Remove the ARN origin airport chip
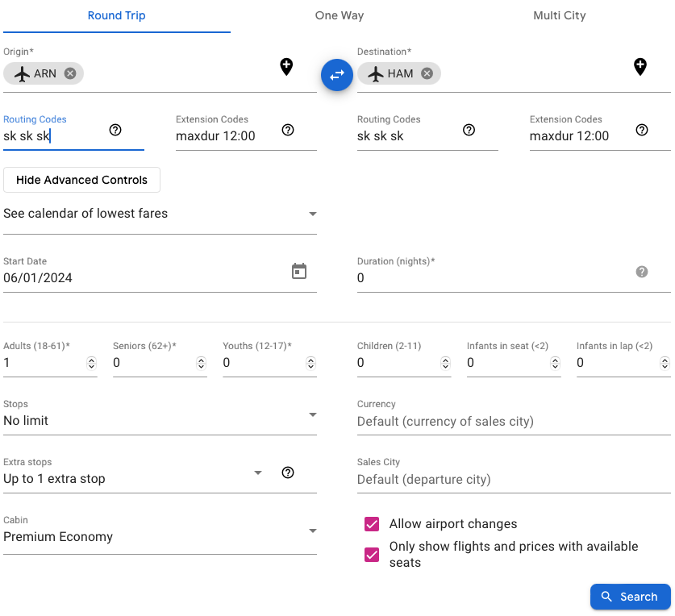This screenshot has width=675, height=616. coord(70,73)
